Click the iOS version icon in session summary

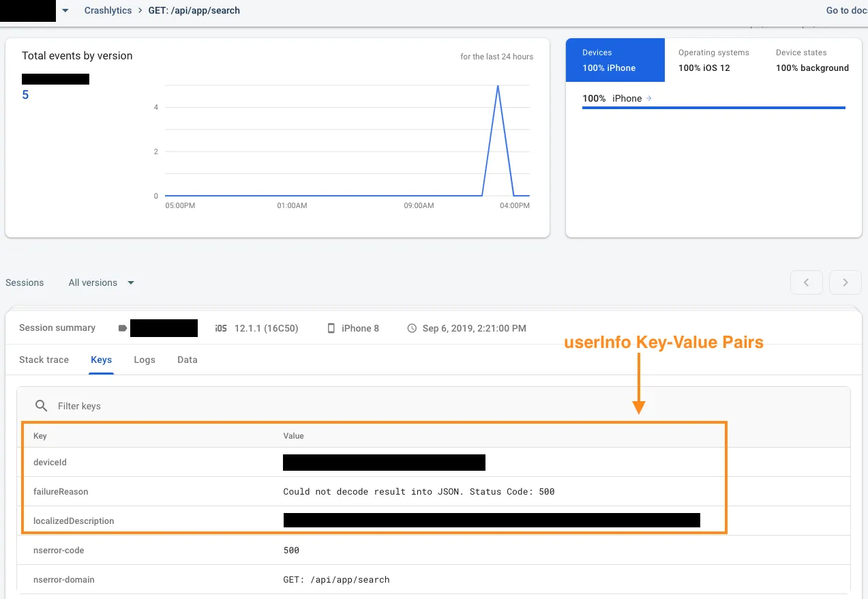[221, 328]
